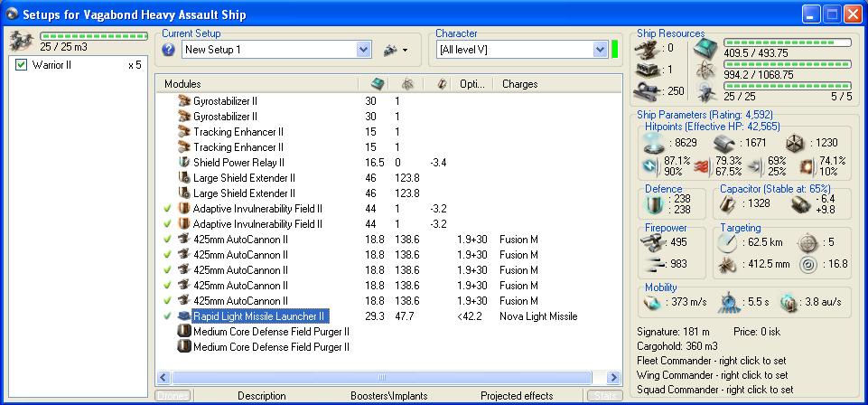868x405 pixels.
Task: Click the shield hitpoints icon showing 8629
Action: (x=653, y=143)
